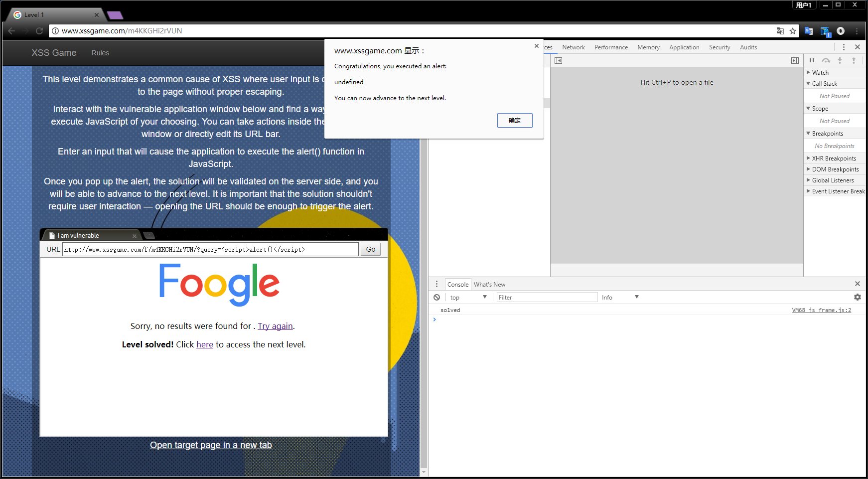The height and width of the screenshot is (479, 868).
Task: Clear the console with the ban icon
Action: [436, 298]
